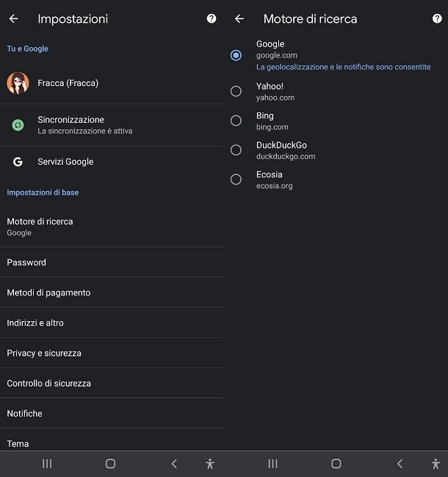Tap bing.com URL text
The width and height of the screenshot is (448, 477).
tap(272, 127)
